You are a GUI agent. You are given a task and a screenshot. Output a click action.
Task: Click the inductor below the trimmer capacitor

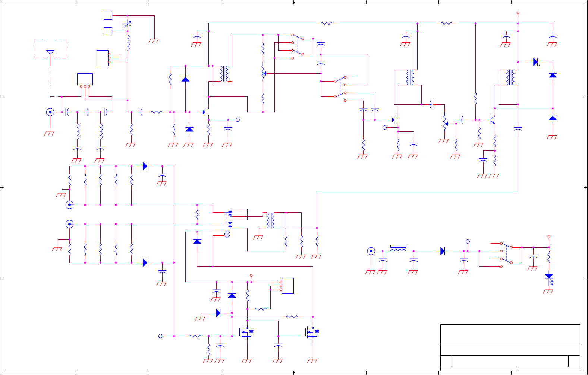(128, 43)
